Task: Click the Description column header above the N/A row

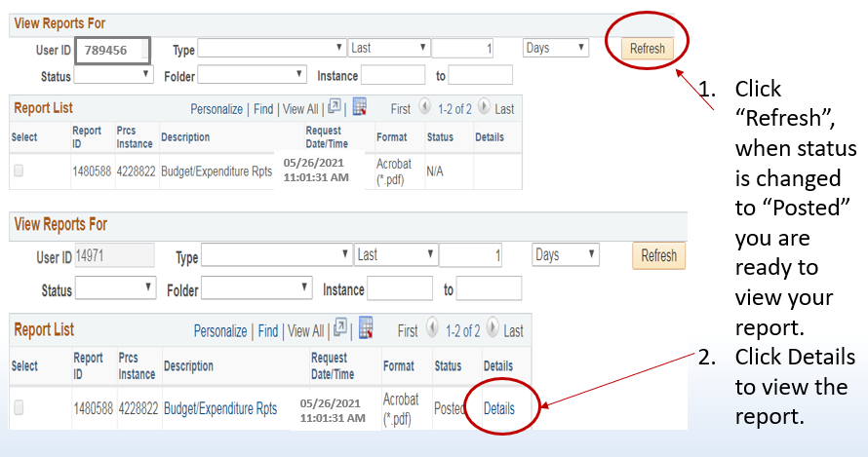Action: click(x=185, y=137)
